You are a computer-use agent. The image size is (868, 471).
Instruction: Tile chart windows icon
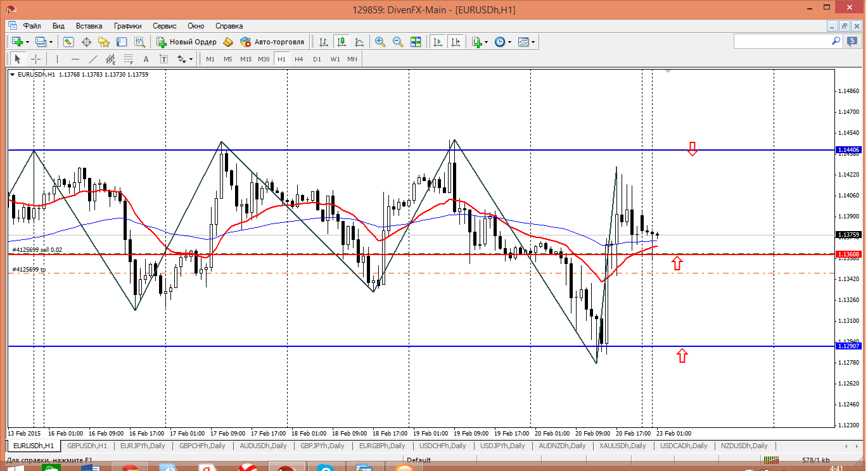tap(416, 42)
